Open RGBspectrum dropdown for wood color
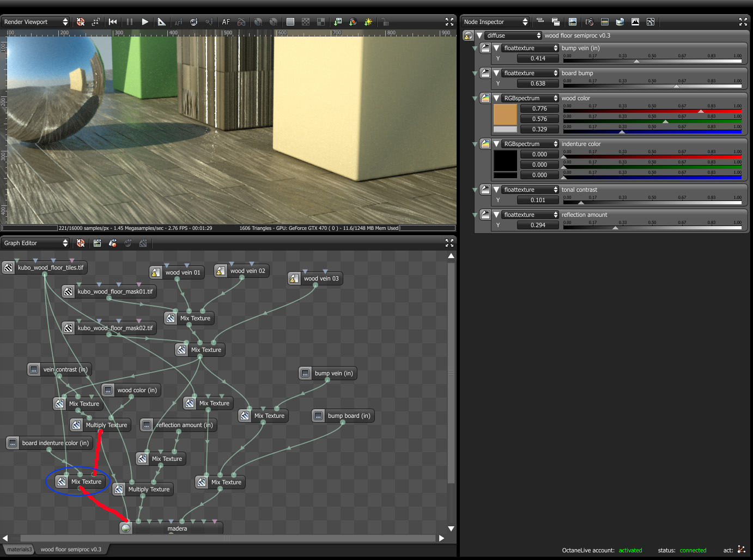This screenshot has height=560, width=753. (531, 98)
